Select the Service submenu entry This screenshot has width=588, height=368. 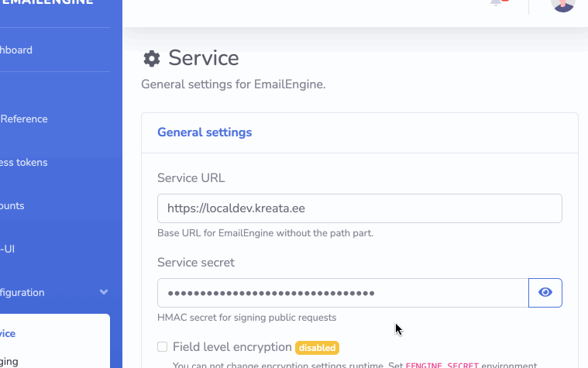pos(8,333)
